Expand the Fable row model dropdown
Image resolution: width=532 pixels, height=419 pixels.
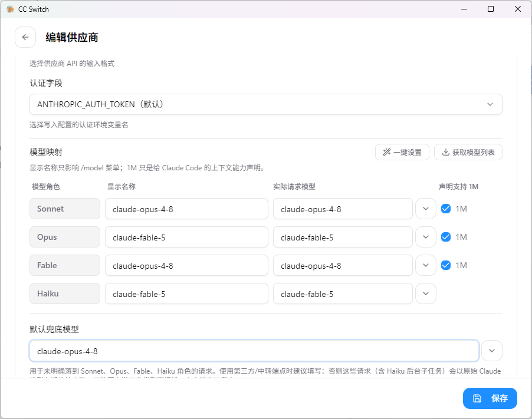426,265
